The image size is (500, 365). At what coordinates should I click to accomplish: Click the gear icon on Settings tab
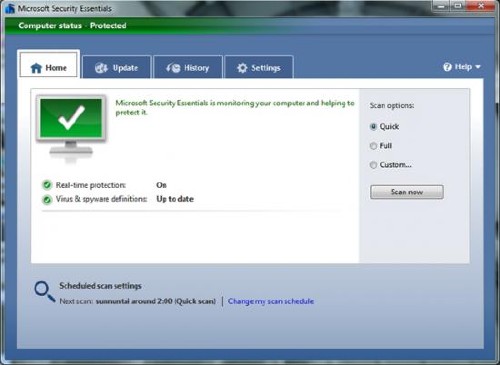click(242, 68)
